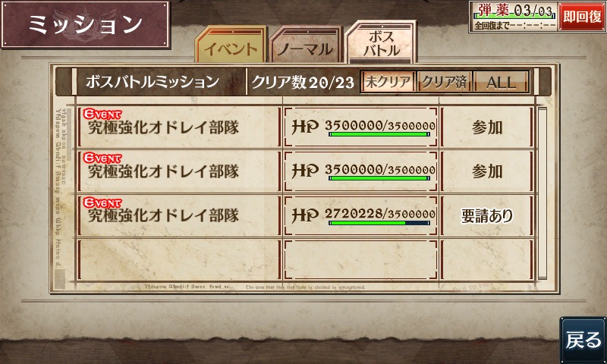Click the HP icon of the first boss
The image size is (607, 364).
[x=305, y=127]
